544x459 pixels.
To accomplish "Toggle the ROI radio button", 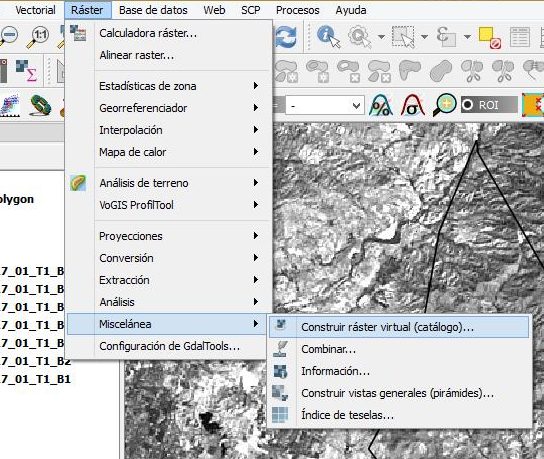I will (468, 105).
